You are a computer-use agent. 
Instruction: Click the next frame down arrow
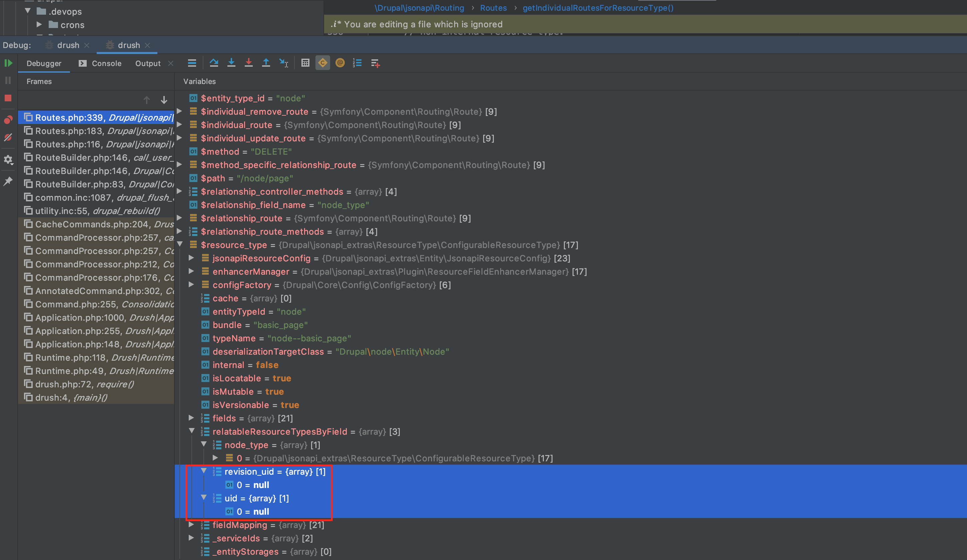164,100
